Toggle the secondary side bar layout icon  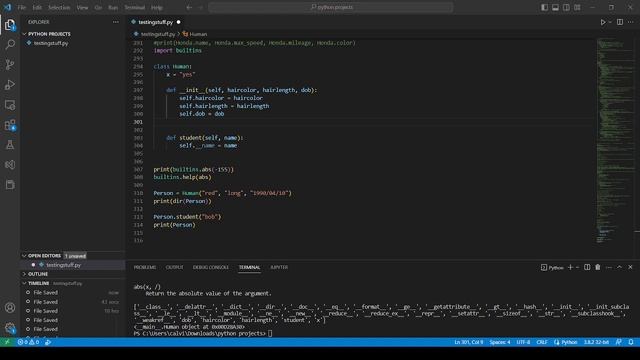coord(566,7)
